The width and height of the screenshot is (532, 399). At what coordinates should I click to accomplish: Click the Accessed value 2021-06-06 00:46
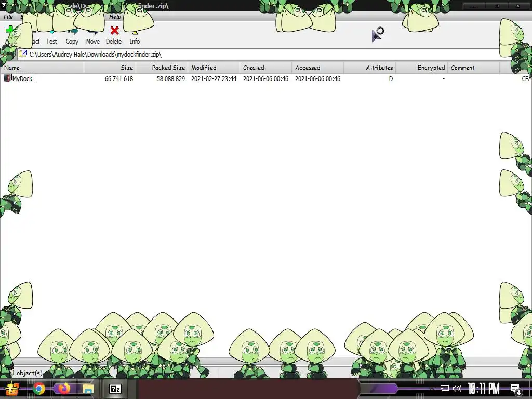coord(317,79)
